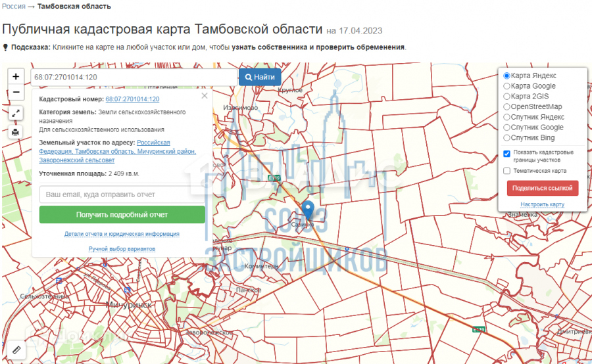592x364 pixels.
Task: Close the cadastral info popup
Action: [x=205, y=96]
